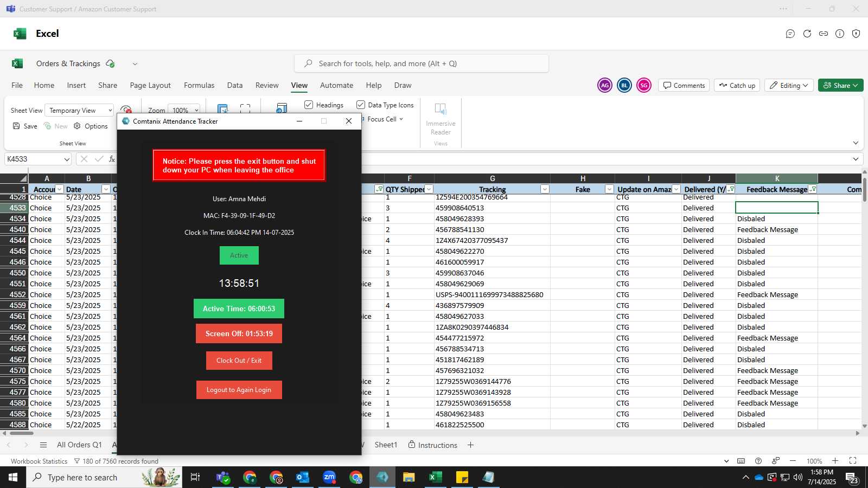Expand the Name Box dropdown
The width and height of the screenshot is (868, 488).
point(66,159)
